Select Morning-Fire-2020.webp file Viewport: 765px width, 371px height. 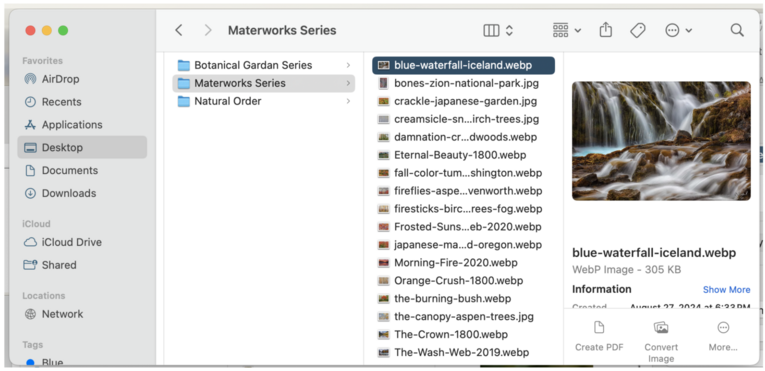point(463,263)
